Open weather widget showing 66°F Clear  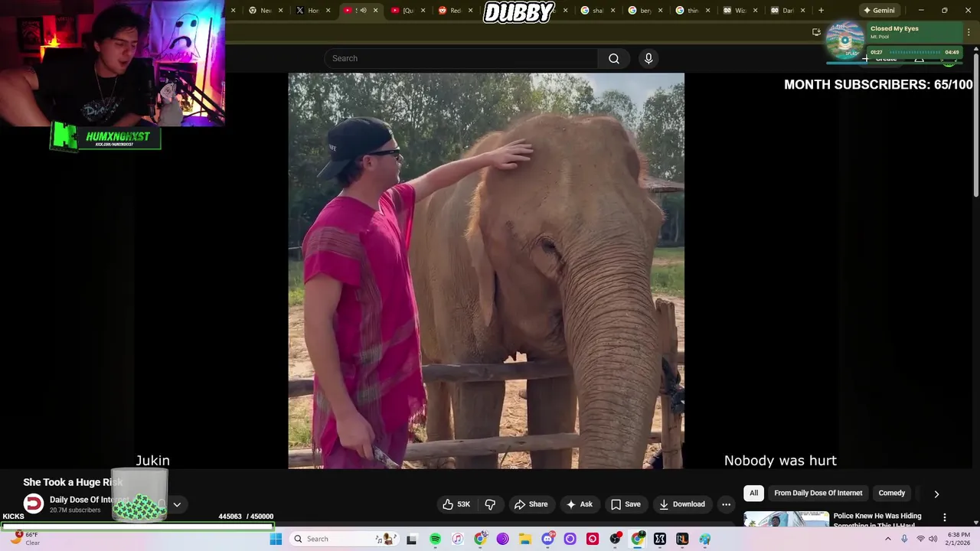click(x=24, y=539)
